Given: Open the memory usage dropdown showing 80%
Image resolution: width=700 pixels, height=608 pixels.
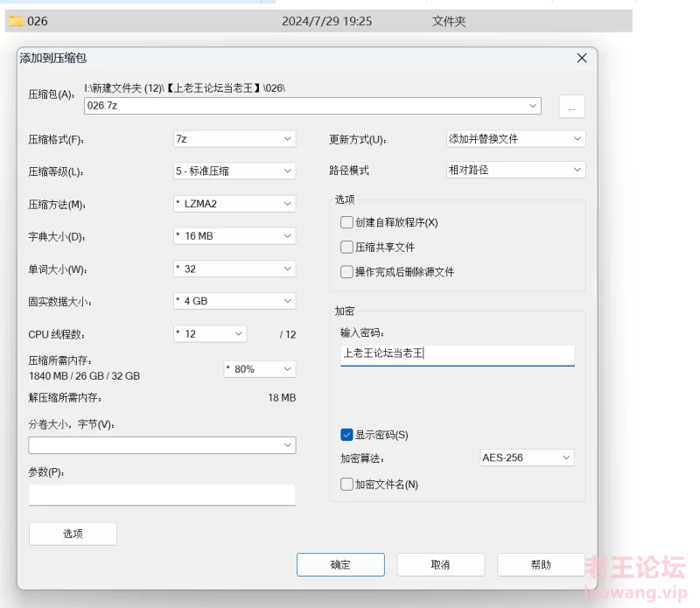Looking at the screenshot, I should tap(259, 369).
